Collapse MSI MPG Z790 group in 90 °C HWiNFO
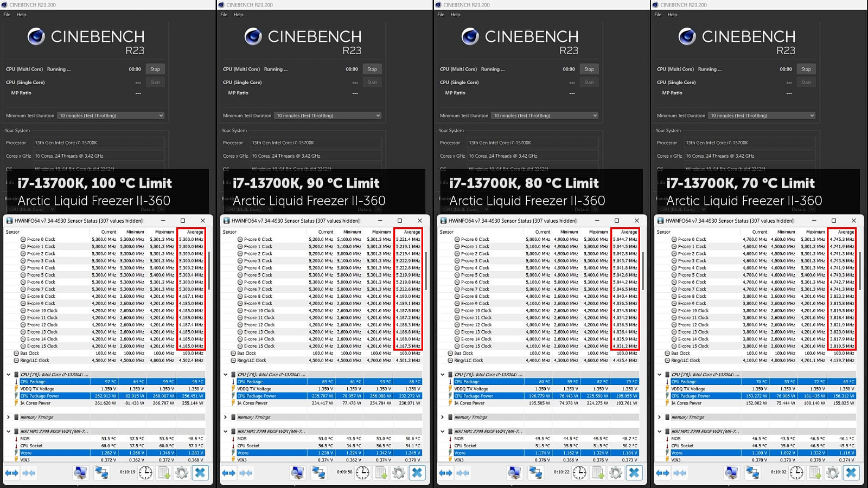This screenshot has height=488, width=868. 226,432
